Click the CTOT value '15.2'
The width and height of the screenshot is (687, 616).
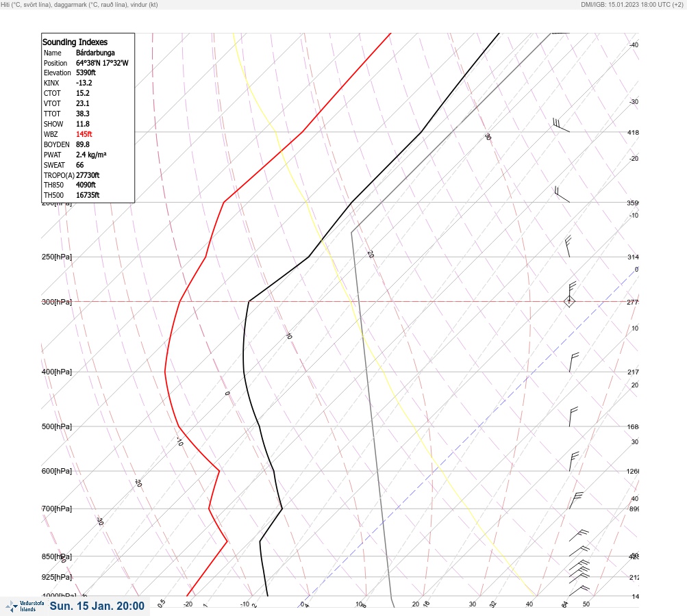coord(83,93)
